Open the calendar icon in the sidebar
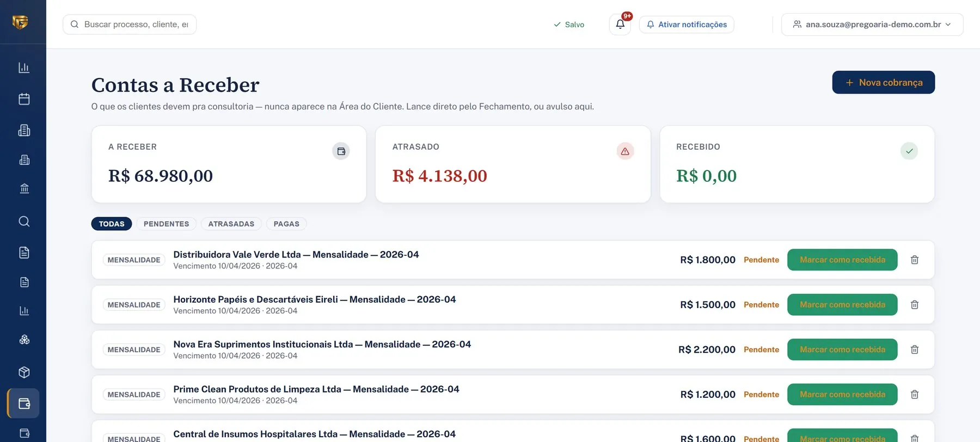 point(24,99)
